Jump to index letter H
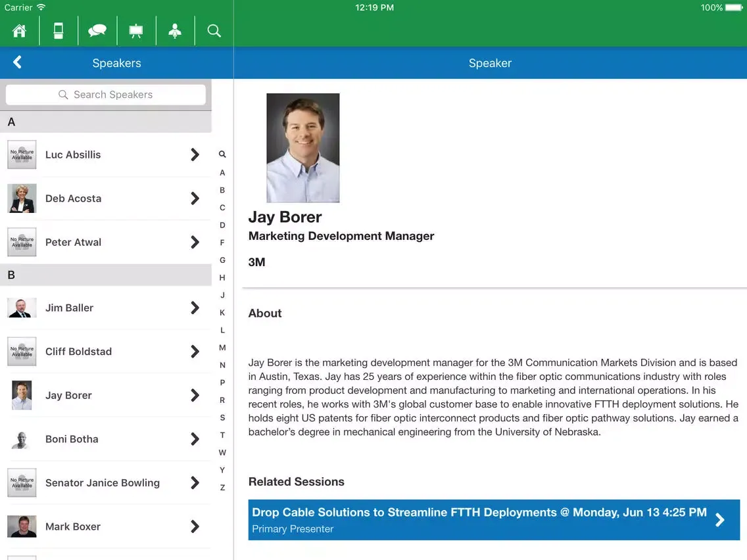Screen dimensions: 747x560 222,277
